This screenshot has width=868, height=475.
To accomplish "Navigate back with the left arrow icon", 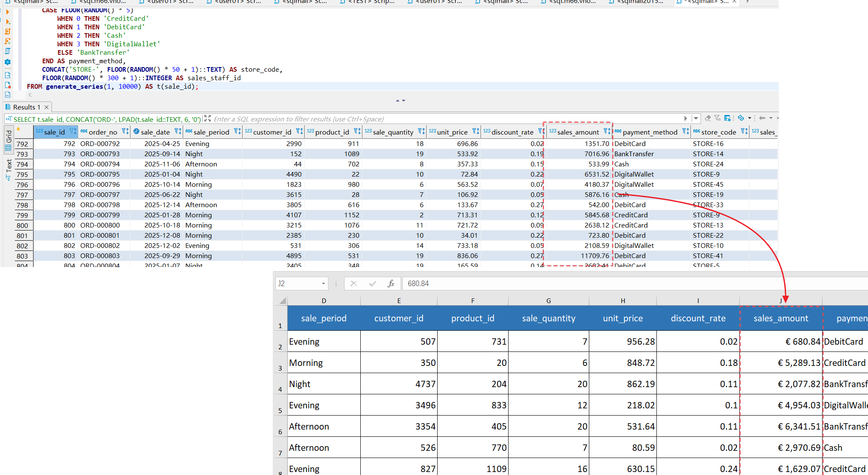I will (x=762, y=118).
